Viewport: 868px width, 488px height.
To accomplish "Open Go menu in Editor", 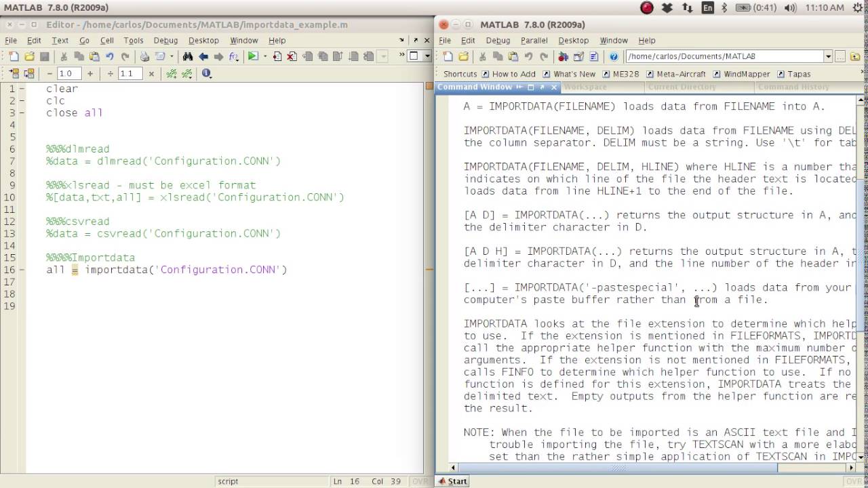I will pos(84,41).
